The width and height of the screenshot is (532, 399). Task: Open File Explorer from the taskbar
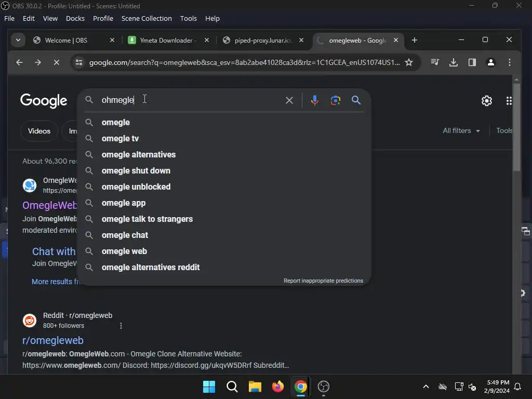(255, 387)
